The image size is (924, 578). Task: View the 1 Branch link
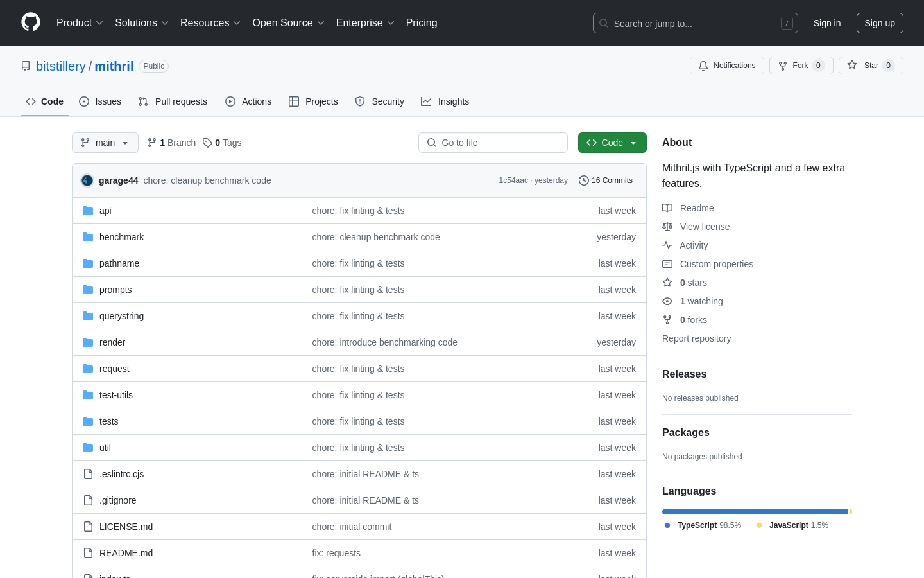click(171, 143)
